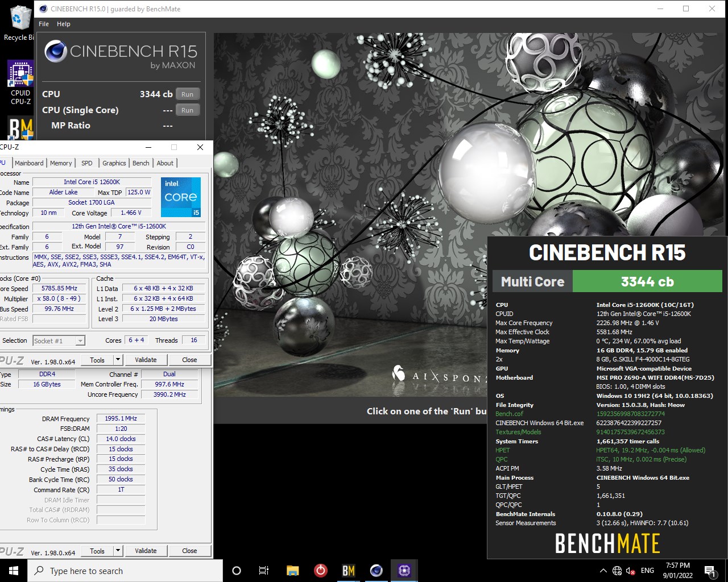728x582 pixels.
Task: Click Close in the CPU-Z memory timings window
Action: (x=189, y=551)
